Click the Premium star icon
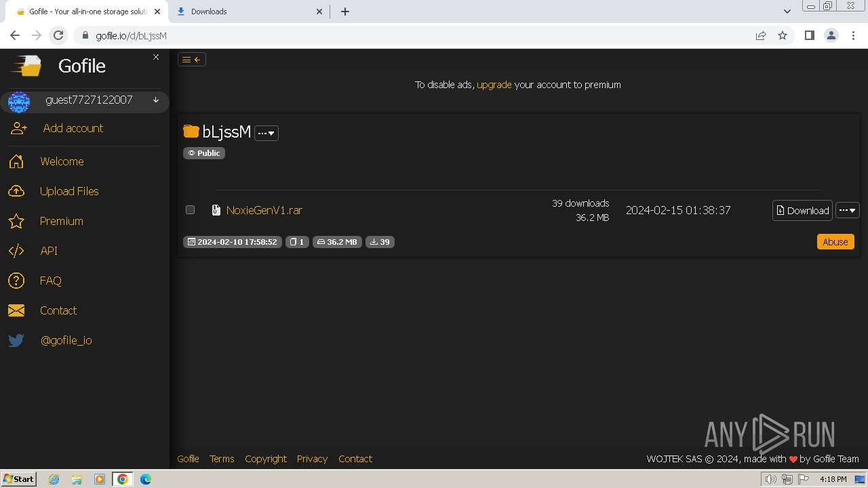Screen dimensions: 868x488 [16, 221]
